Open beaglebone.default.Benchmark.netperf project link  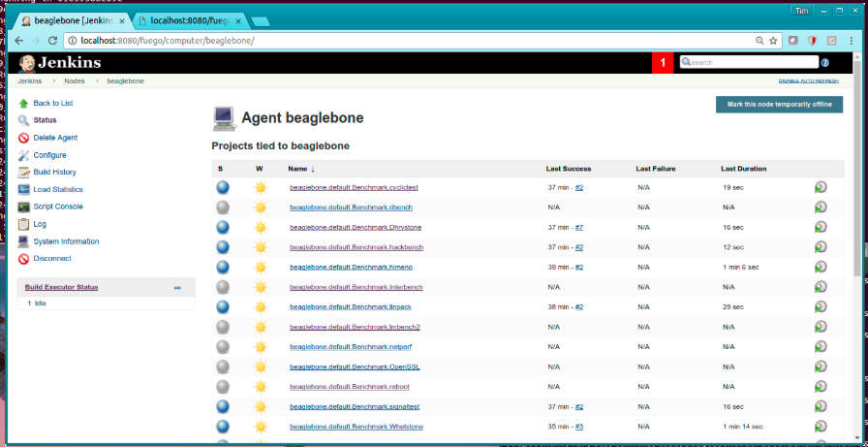click(x=351, y=347)
